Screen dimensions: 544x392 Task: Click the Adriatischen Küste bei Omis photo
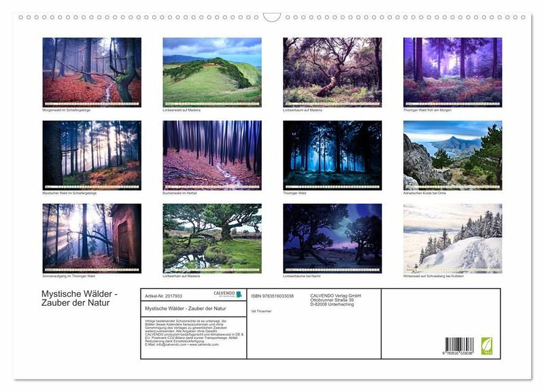pos(452,155)
